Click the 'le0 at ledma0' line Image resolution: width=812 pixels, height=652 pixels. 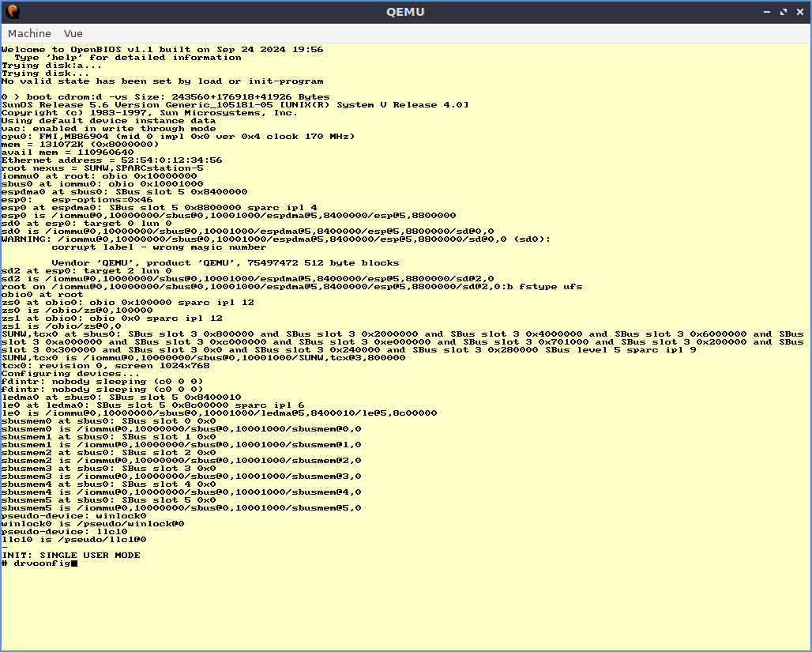pyautogui.click(x=152, y=405)
